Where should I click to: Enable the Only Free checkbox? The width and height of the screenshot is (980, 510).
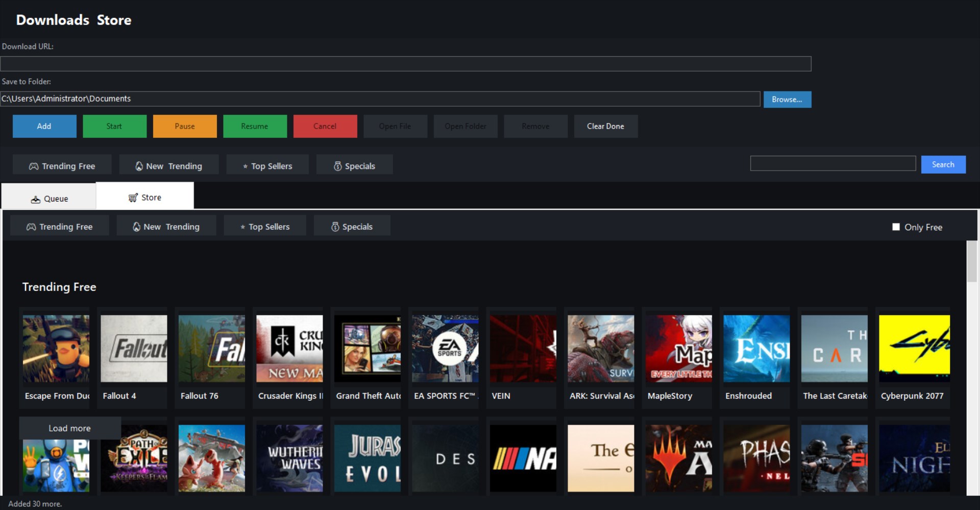tap(896, 226)
